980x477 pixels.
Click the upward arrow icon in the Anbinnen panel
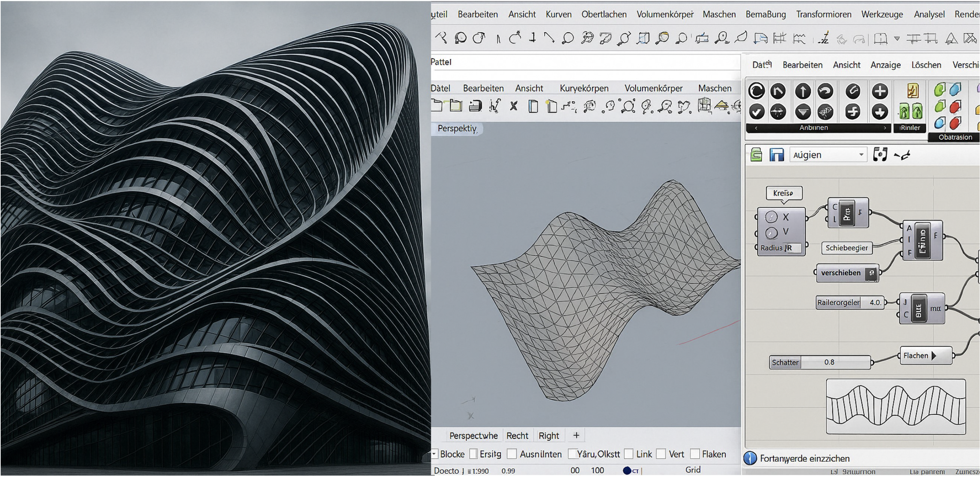click(x=803, y=91)
